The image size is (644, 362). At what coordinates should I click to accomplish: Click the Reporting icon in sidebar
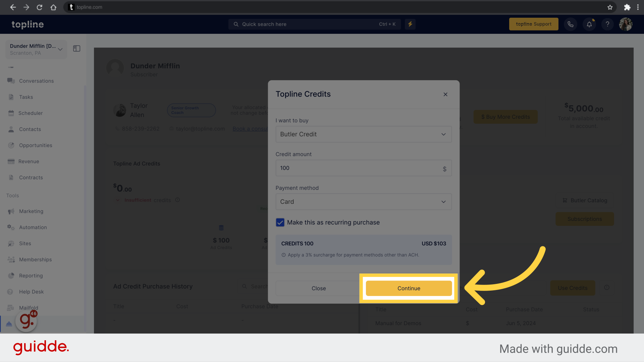tap(11, 276)
